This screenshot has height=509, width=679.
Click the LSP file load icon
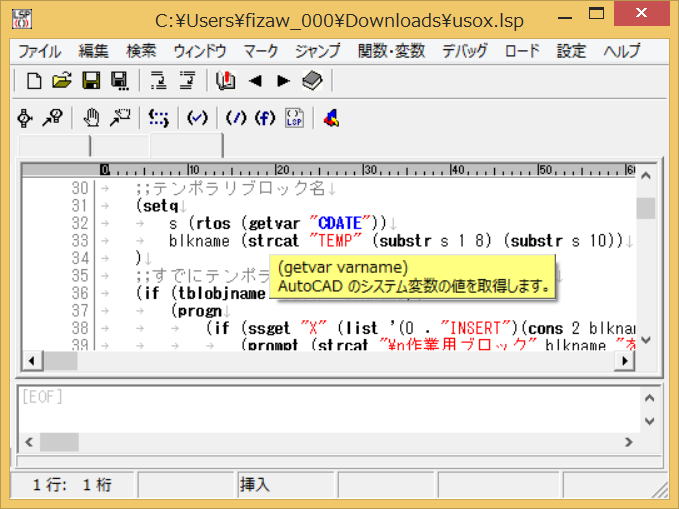click(294, 118)
